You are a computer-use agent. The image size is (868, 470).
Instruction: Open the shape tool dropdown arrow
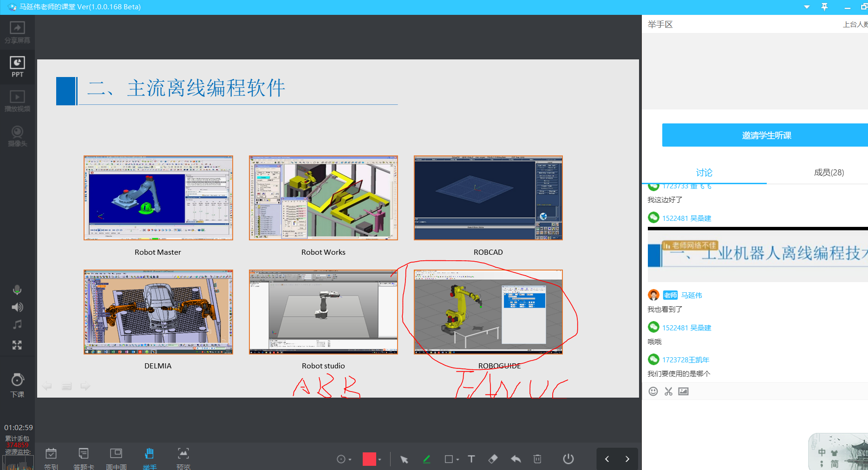click(458, 460)
